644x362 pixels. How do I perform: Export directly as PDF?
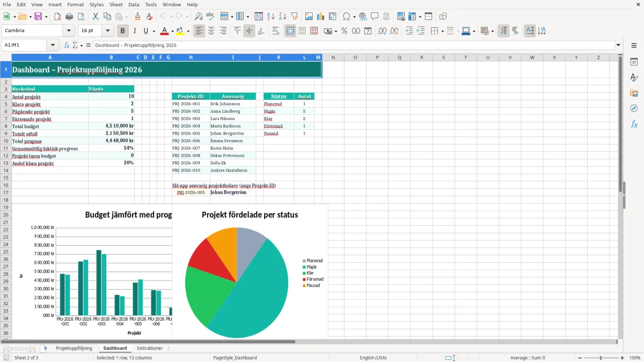57,17
